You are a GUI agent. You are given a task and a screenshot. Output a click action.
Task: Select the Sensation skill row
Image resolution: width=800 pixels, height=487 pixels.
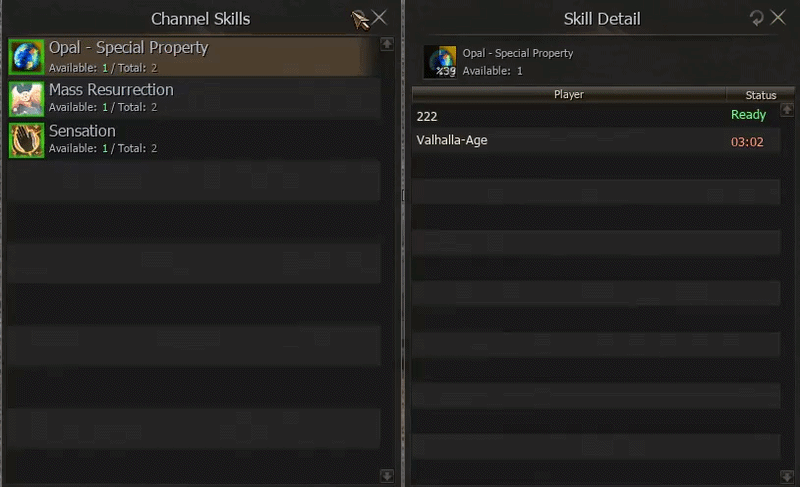click(x=194, y=140)
